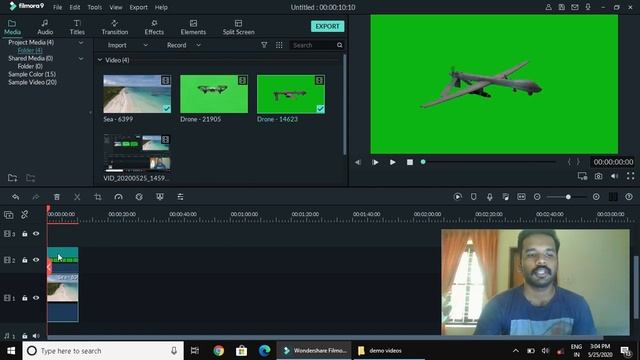Viewport: 640px width, 360px height.
Task: Click the green screen tool icon
Action: pos(160,197)
